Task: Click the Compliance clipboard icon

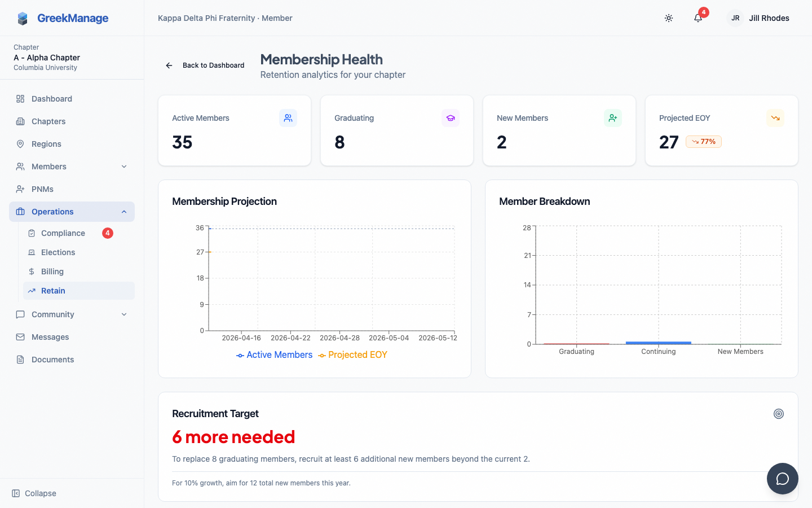Action: coord(32,233)
